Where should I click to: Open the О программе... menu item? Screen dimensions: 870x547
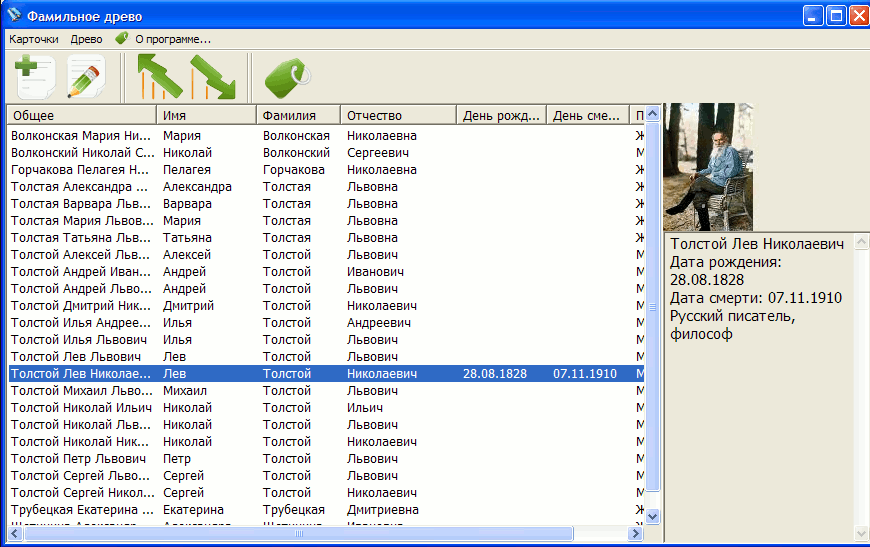pyautogui.click(x=172, y=39)
